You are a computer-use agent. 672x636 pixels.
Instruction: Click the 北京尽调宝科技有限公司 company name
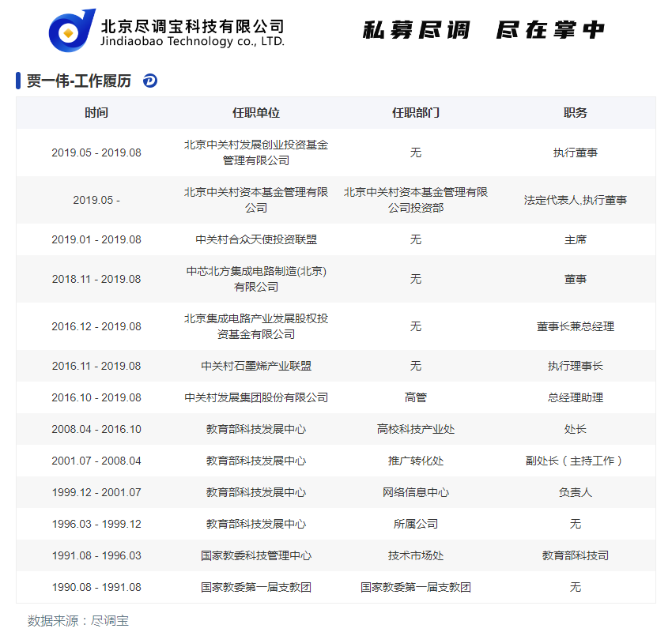point(192,27)
